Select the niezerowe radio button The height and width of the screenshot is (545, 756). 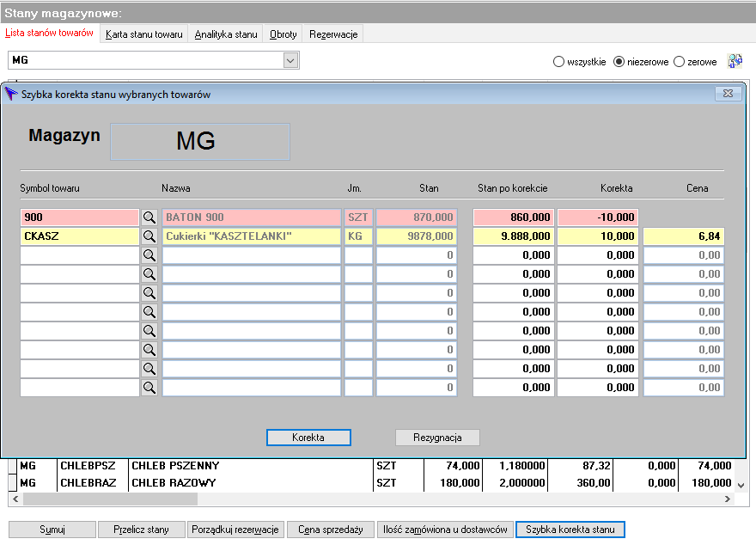(x=619, y=62)
